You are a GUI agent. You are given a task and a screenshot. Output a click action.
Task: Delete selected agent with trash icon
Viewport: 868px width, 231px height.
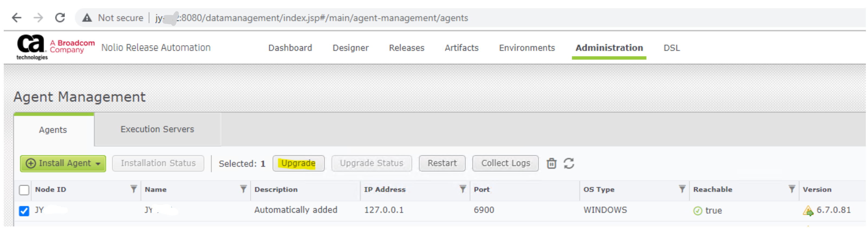(x=551, y=163)
